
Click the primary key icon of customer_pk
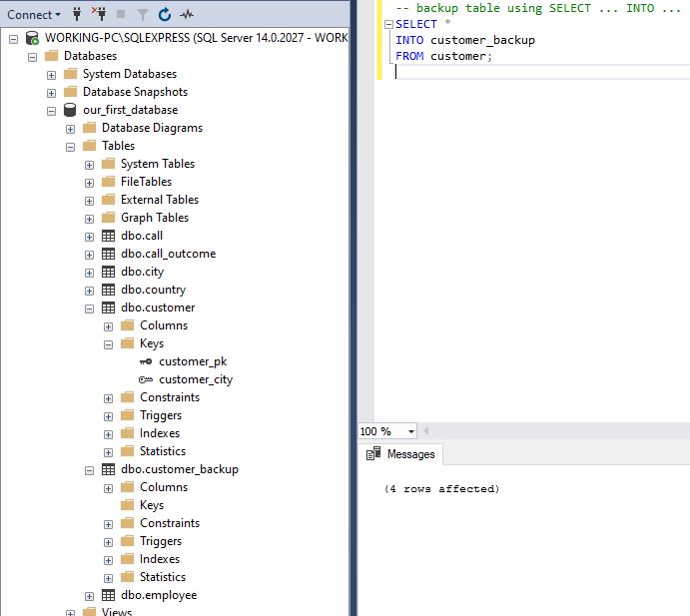coord(146,361)
